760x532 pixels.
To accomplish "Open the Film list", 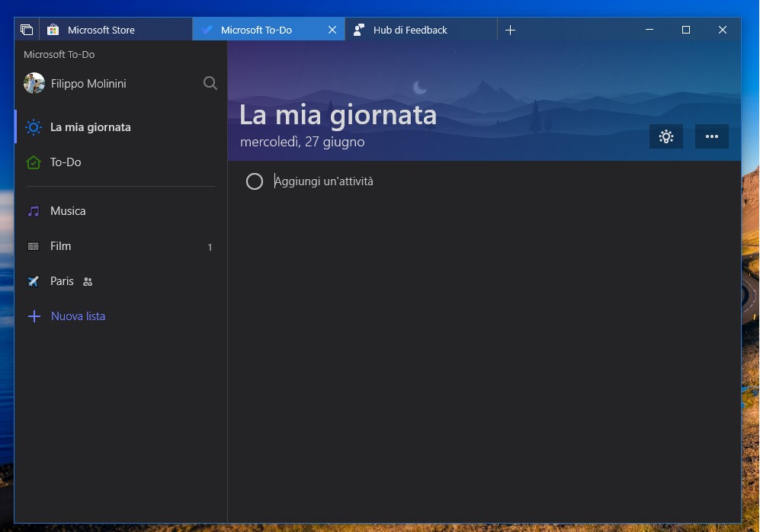I will point(121,246).
